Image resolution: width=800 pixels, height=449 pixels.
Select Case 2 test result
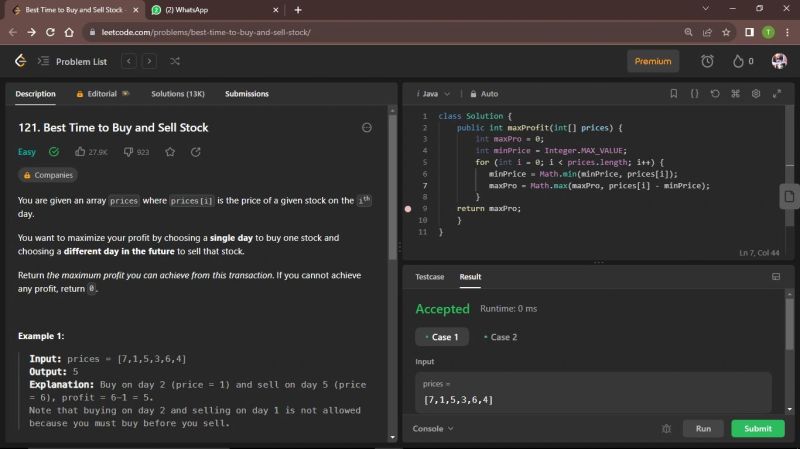[500, 337]
